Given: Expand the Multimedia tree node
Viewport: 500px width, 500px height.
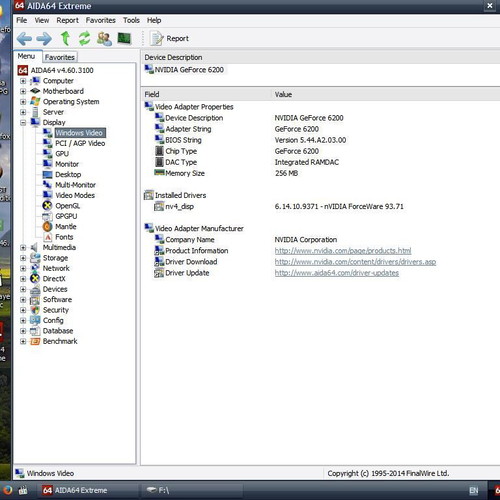Looking at the screenshot, I should 23,247.
